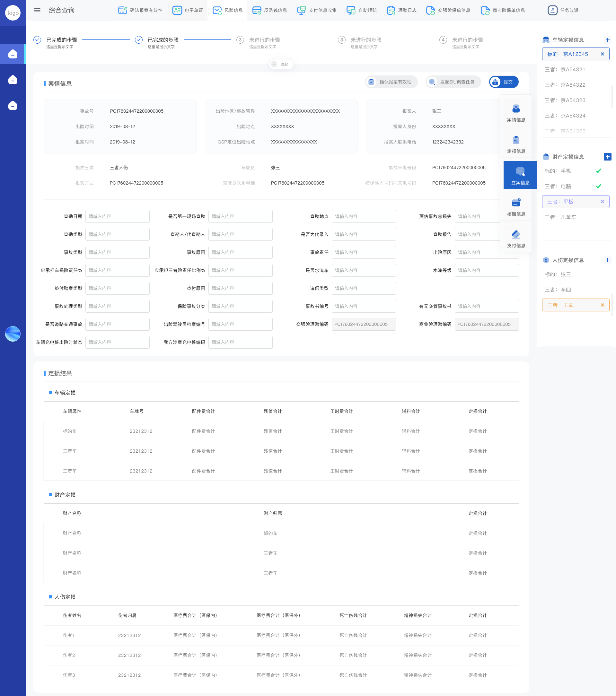Add a new 车辆定损信息 entry with plus
This screenshot has height=696, width=616.
[607, 40]
